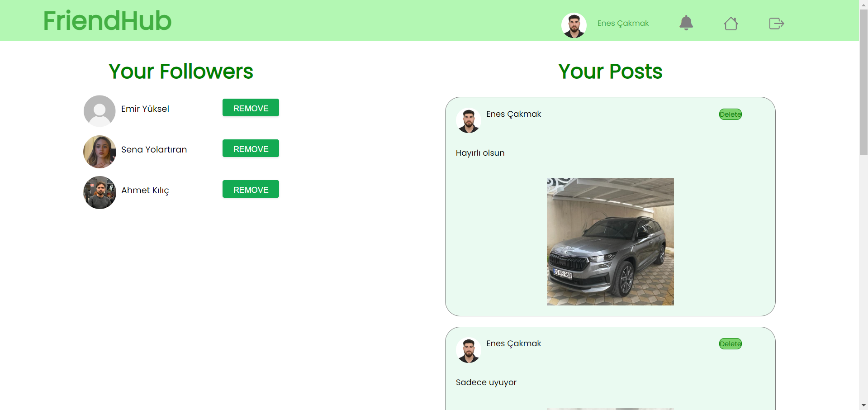
Task: Open Emir Yüksel's profile avatar
Action: coord(99,110)
